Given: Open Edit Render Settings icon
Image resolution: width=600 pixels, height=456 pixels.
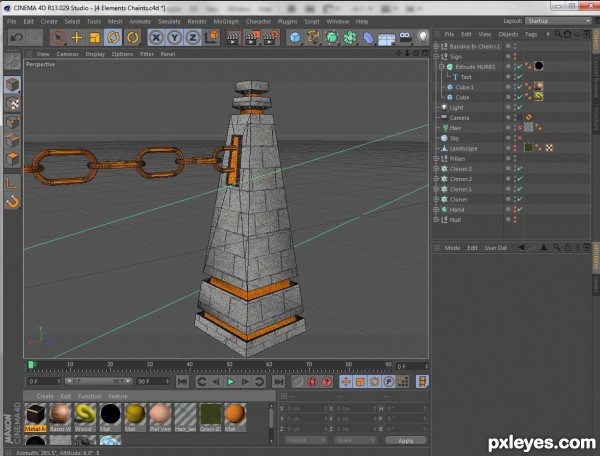Looking at the screenshot, I should coord(271,37).
